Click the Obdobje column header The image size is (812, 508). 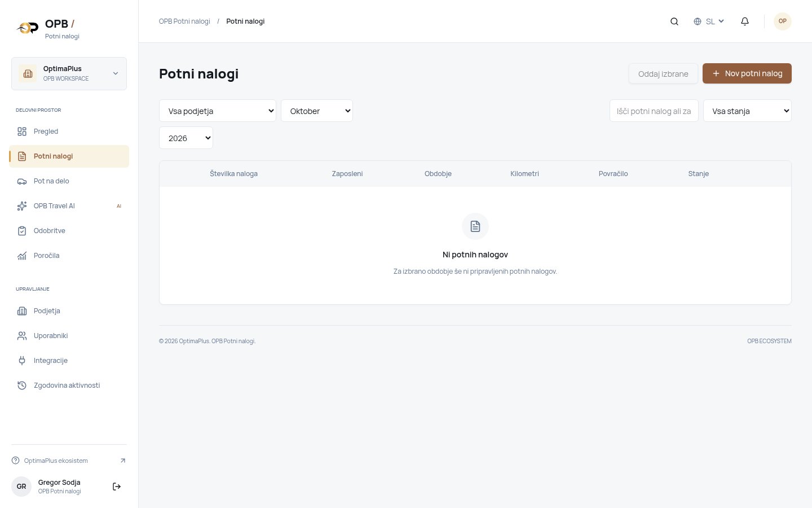438,174
